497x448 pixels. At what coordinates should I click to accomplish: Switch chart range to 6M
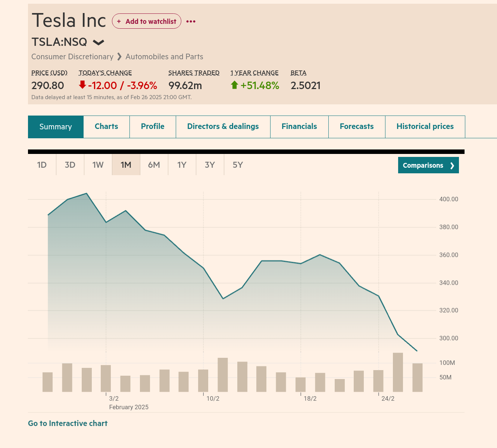point(154,165)
